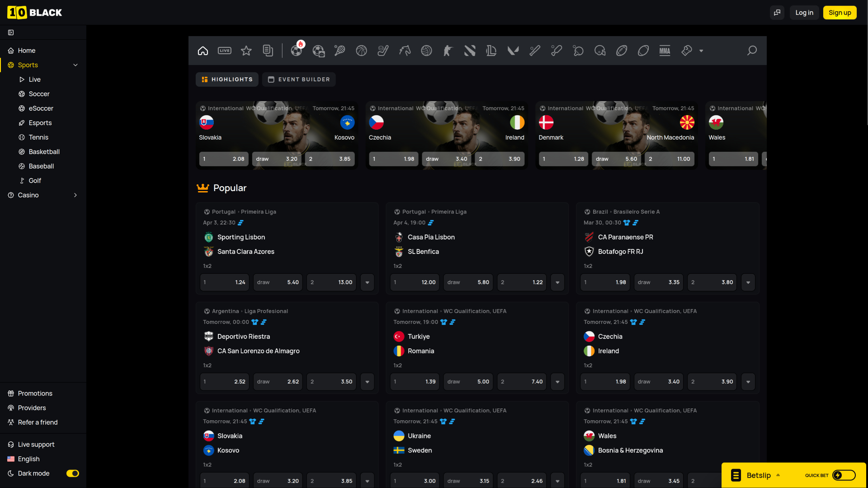This screenshot has width=868, height=488.
Task: Open the Casino menu in the sidebar
Action: (x=42, y=195)
